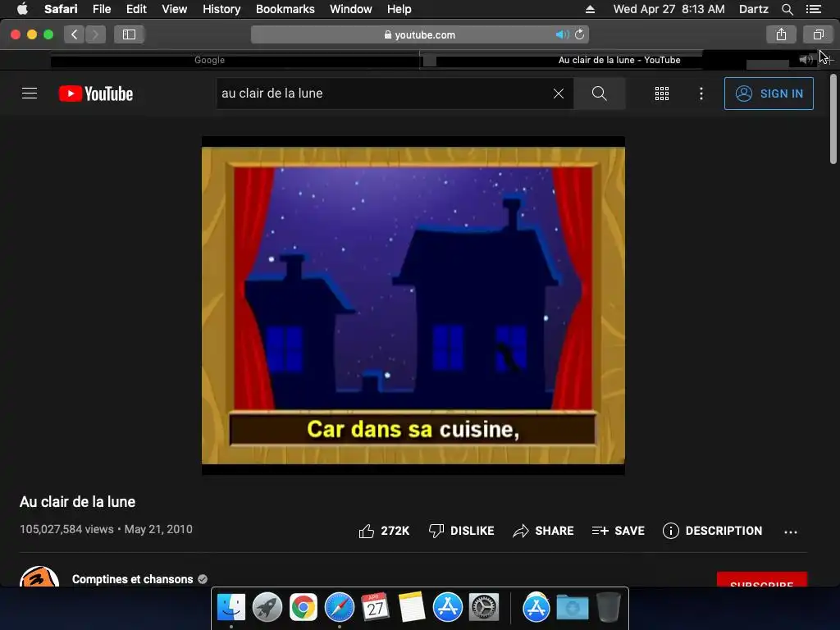Open Finder from the Dock

231,608
